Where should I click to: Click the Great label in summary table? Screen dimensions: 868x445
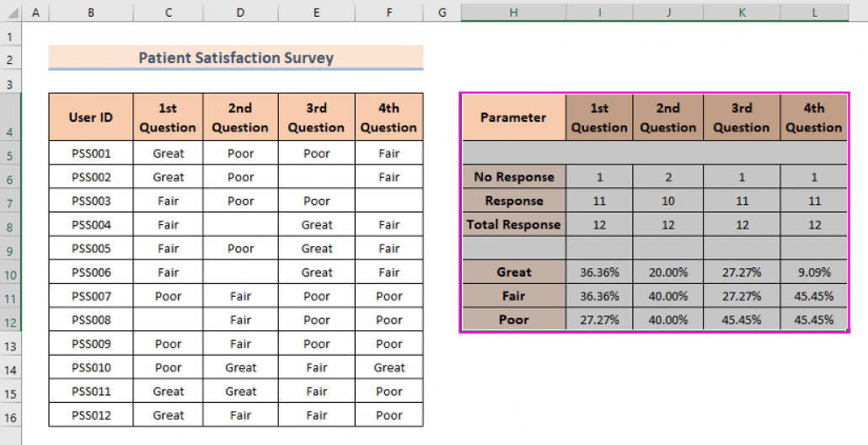click(x=513, y=272)
